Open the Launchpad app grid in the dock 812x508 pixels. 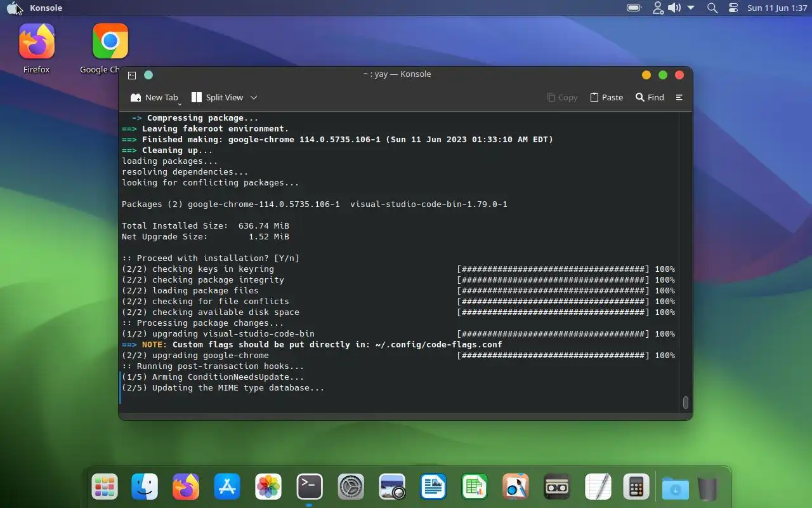tap(104, 488)
